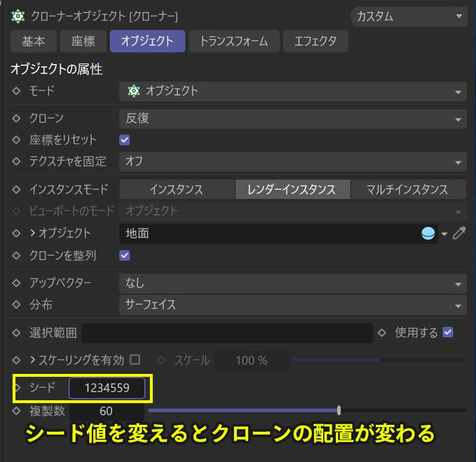
Task: Select the オブジェクト tab
Action: point(148,41)
